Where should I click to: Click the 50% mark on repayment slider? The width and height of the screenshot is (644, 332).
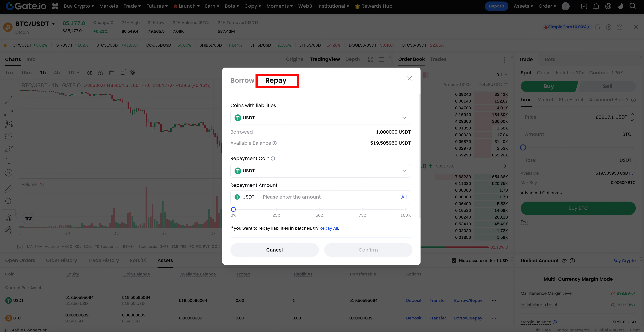click(x=319, y=210)
